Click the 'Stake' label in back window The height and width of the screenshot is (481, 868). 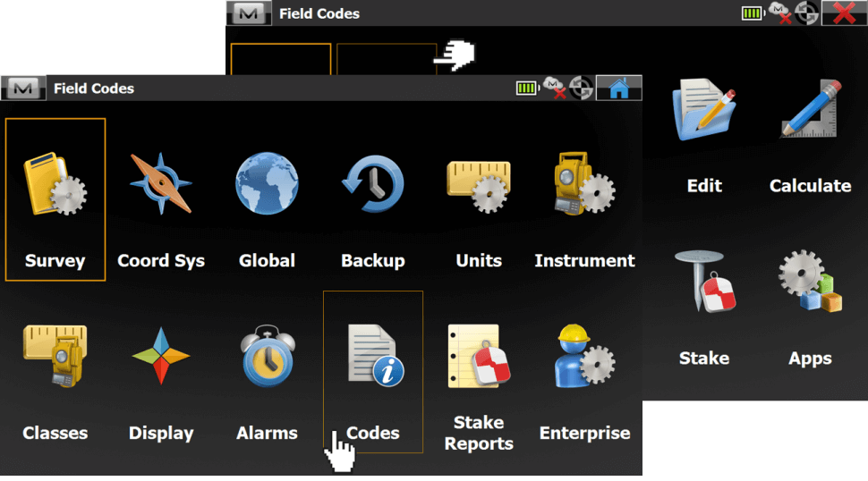704,359
